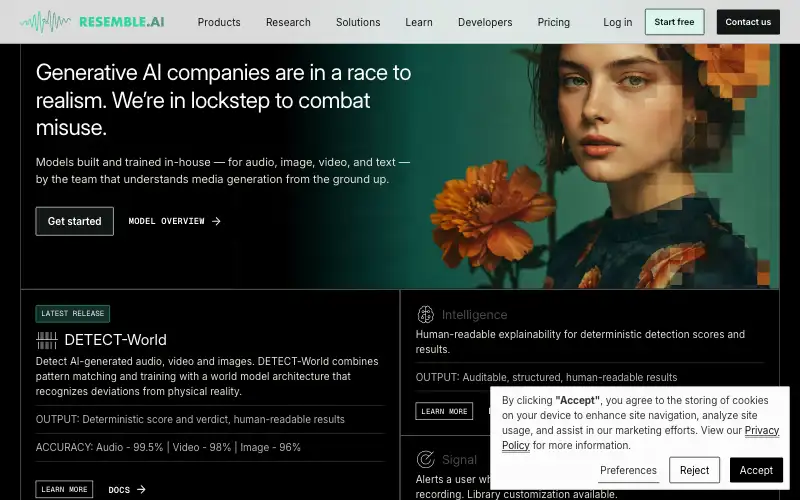Click the DETECT-World heading
The image size is (800, 500).
(115, 340)
